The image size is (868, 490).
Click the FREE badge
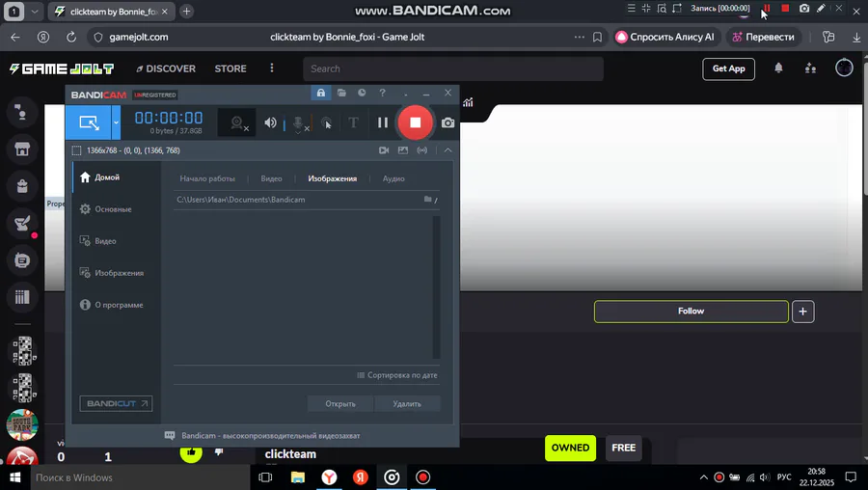(623, 448)
